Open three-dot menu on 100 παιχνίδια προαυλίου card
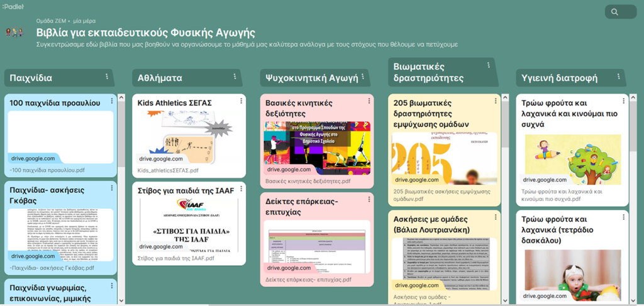Screen dimensions: 644x306 [x=112, y=101]
